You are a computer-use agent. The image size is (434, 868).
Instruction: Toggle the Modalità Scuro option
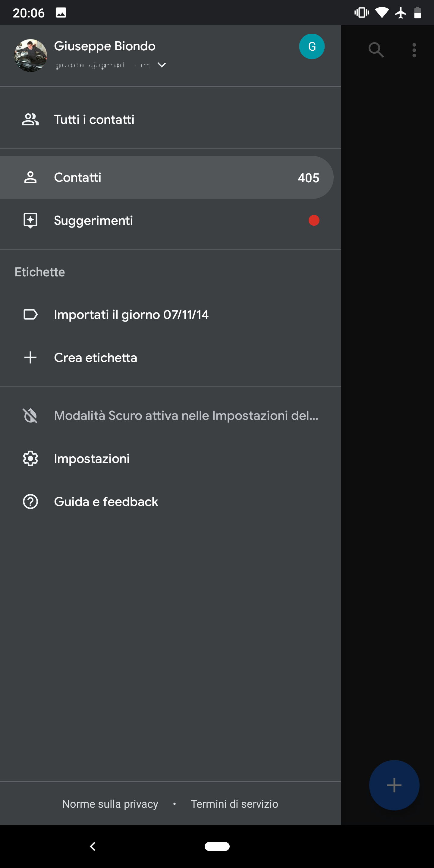click(170, 416)
